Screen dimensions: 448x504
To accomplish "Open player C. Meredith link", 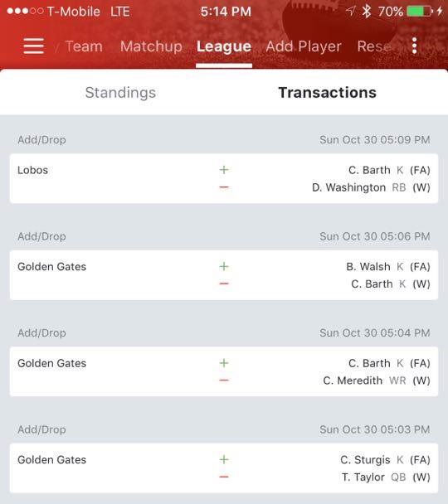I will pos(353,380).
